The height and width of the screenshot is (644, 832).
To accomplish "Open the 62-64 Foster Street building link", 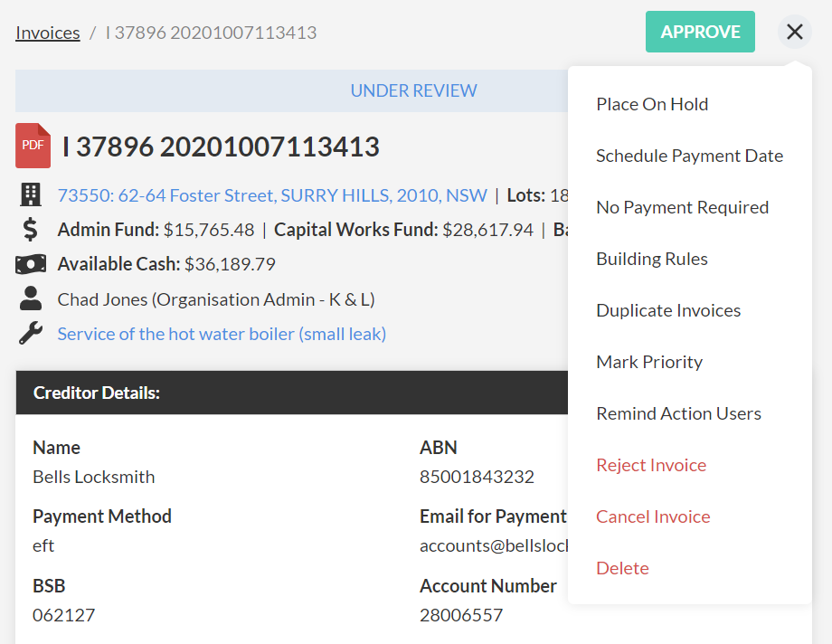I will [272, 195].
